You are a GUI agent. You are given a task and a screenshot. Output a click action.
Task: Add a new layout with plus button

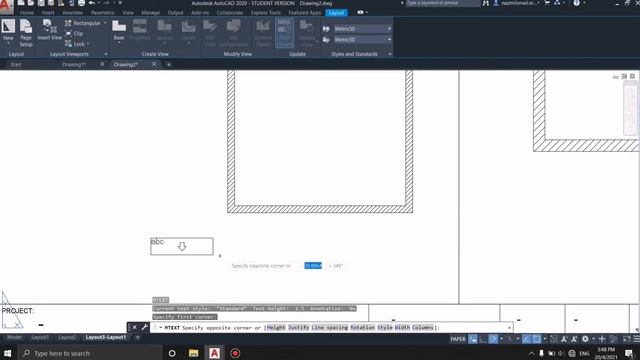[x=138, y=338]
